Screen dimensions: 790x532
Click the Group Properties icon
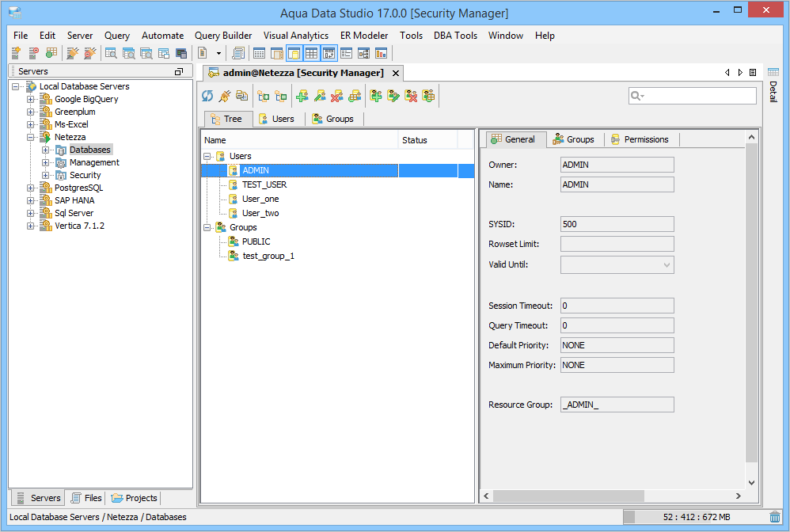(428, 96)
